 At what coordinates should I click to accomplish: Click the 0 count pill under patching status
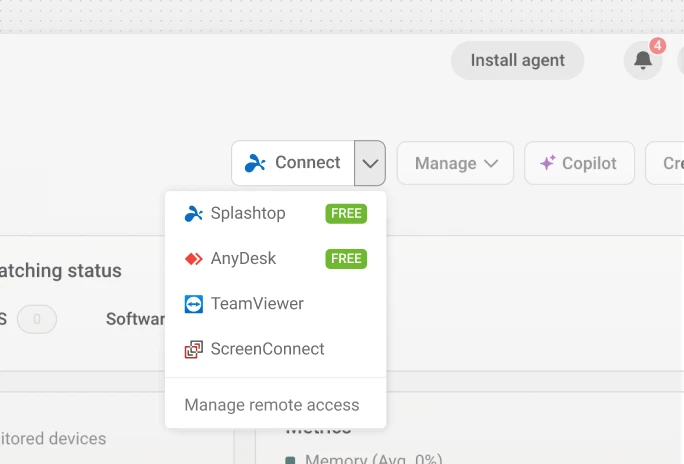(x=37, y=319)
